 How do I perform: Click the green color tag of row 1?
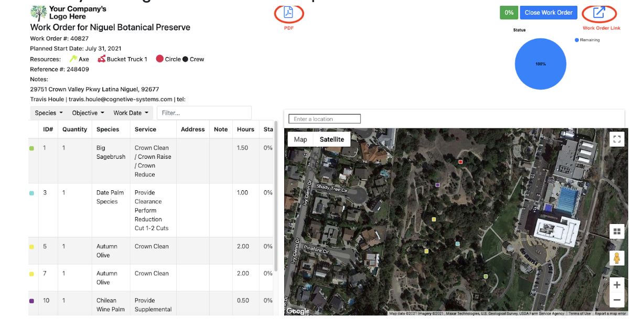click(31, 149)
